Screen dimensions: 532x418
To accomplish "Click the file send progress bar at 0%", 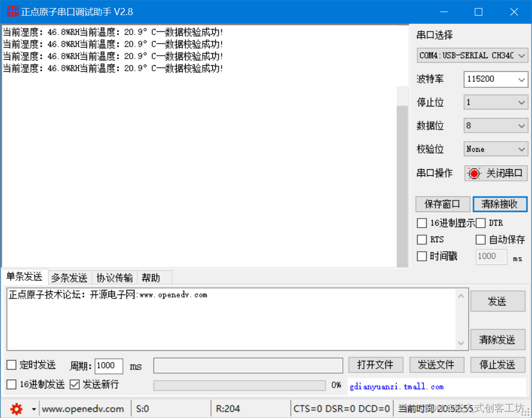I will (x=239, y=385).
